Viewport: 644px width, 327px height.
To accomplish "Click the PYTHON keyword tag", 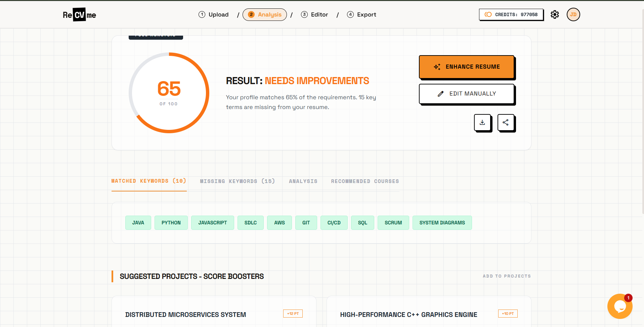I will 171,223.
